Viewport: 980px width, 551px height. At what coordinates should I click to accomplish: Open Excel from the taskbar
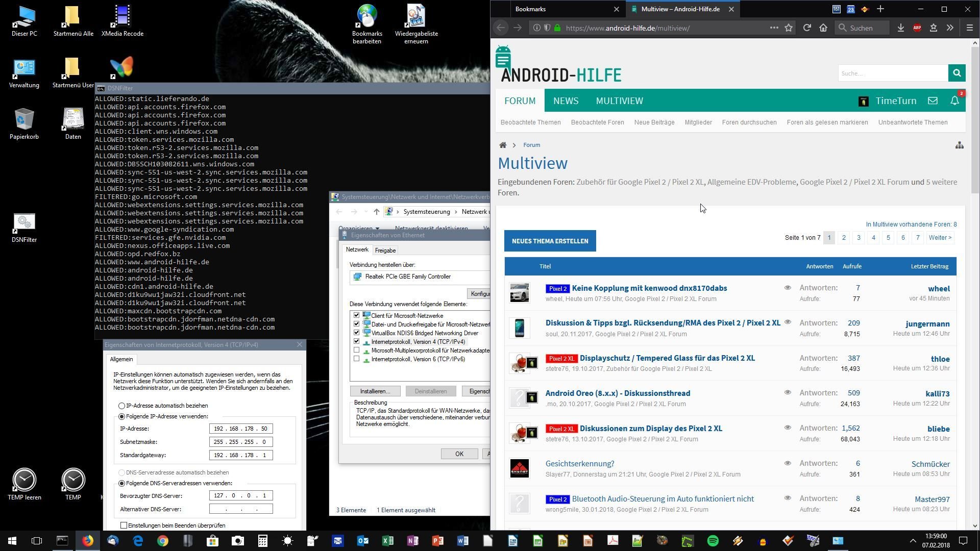pos(388,541)
